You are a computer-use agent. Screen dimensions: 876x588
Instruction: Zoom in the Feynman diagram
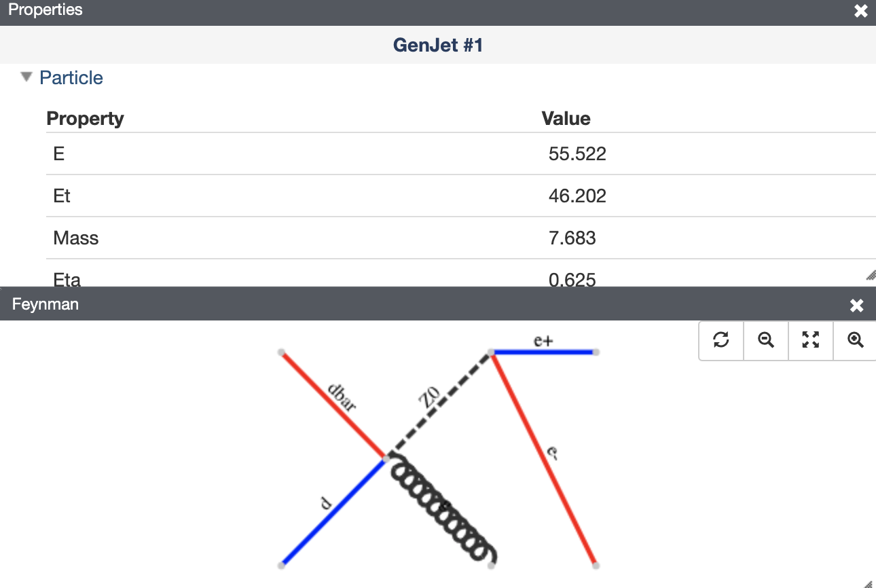[x=855, y=339]
